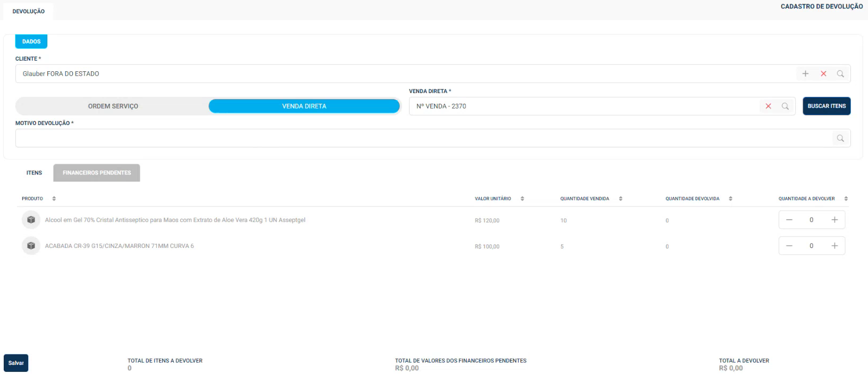Increase return quantity for Alcool em Gel

pos(834,220)
